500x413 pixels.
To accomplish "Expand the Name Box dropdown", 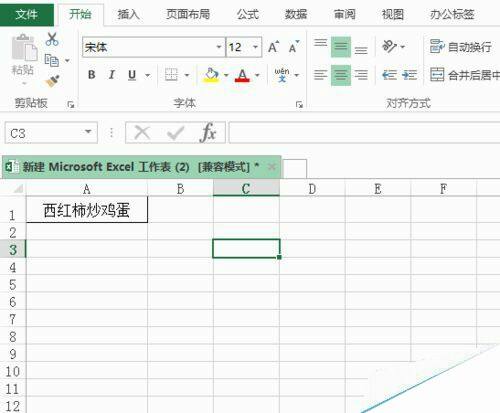I will coord(88,132).
